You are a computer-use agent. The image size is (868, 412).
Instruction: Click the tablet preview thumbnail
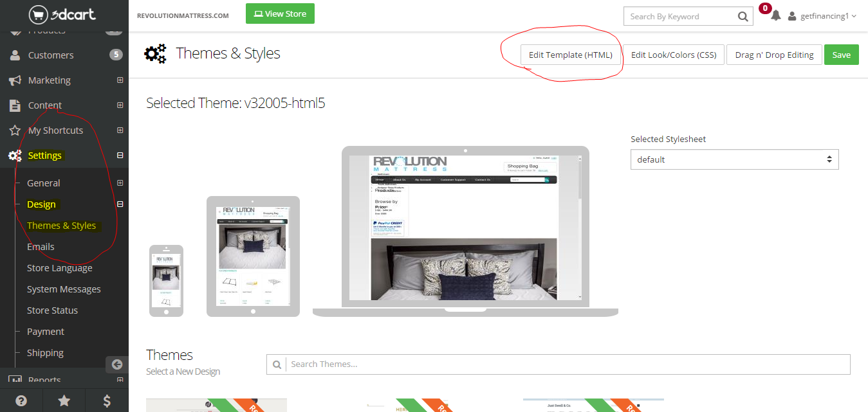click(x=253, y=256)
